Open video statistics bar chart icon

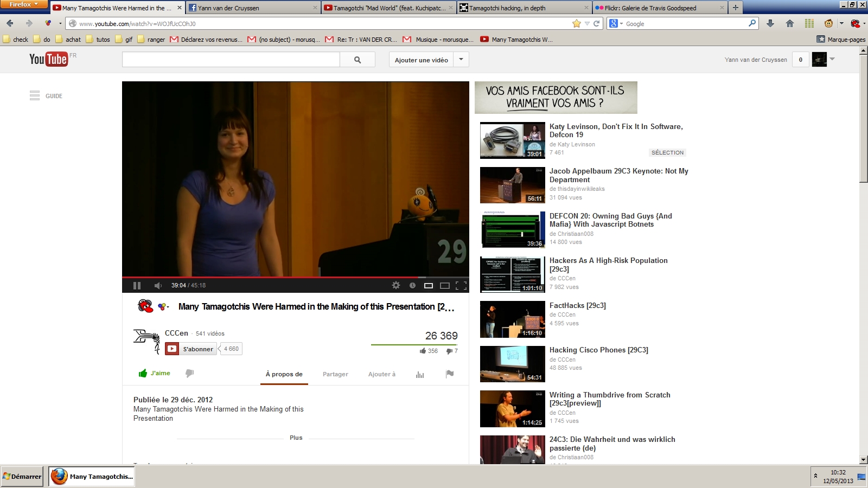coord(420,374)
